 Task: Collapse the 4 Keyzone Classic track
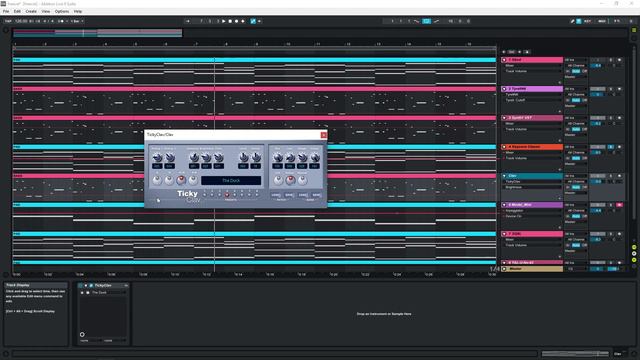pyautogui.click(x=504, y=147)
